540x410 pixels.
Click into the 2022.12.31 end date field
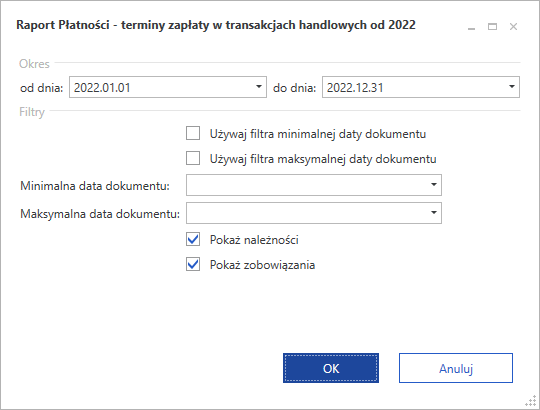[x=414, y=87]
